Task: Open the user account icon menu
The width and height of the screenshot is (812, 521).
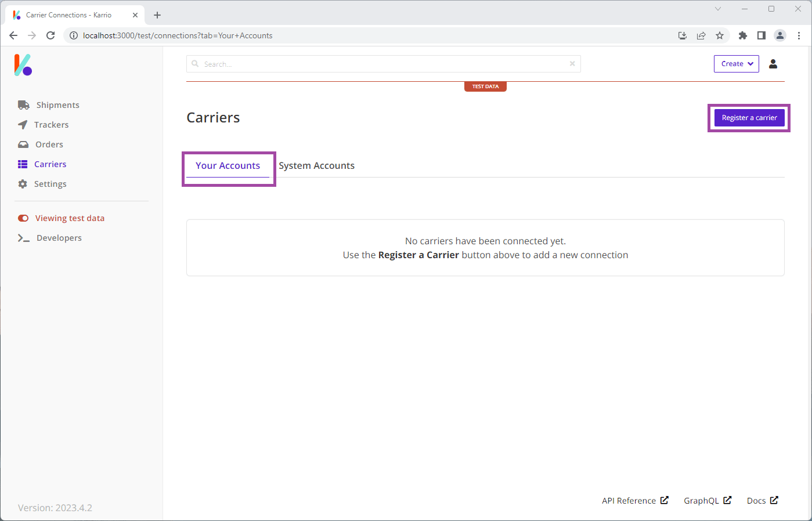Action: click(x=773, y=64)
